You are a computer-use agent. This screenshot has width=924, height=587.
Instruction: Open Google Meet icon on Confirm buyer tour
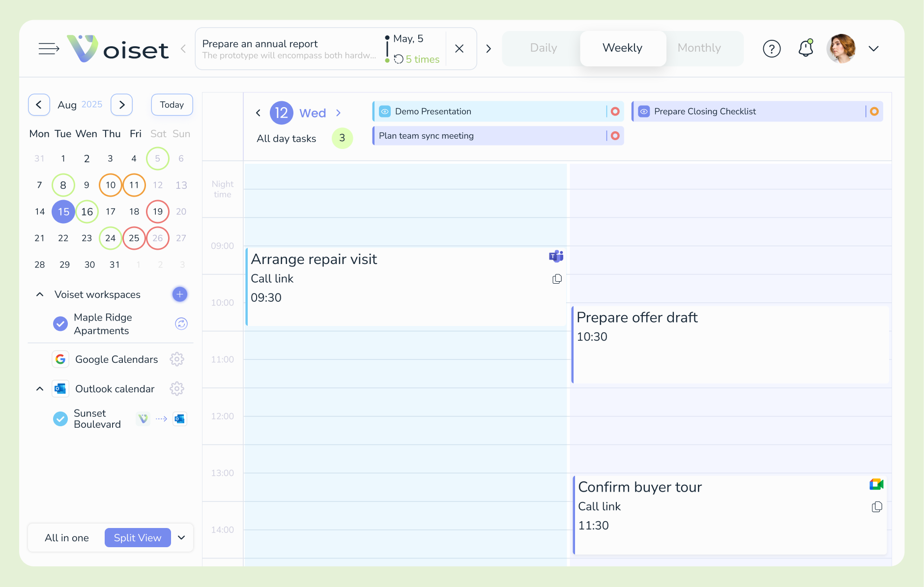pyautogui.click(x=876, y=485)
